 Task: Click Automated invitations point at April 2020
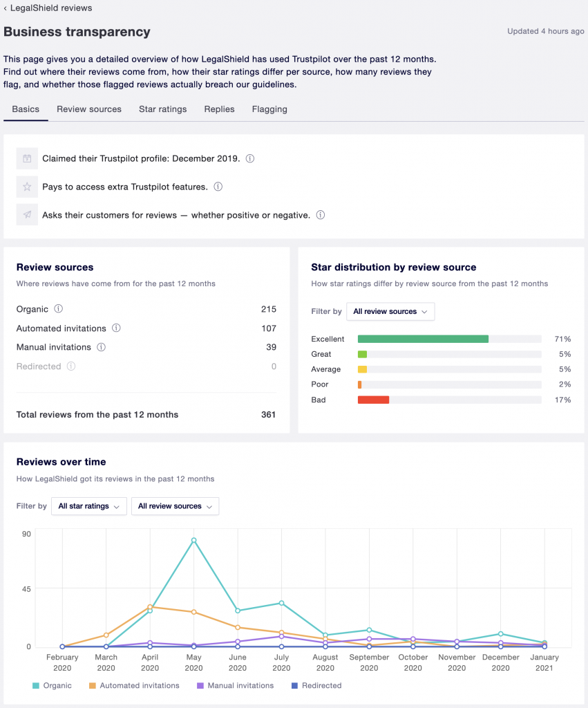(x=150, y=607)
